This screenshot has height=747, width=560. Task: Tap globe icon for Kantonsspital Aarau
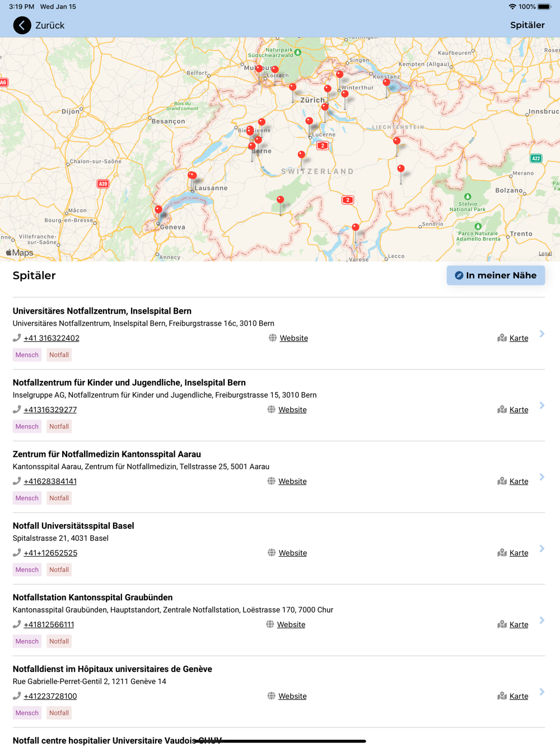tap(272, 481)
